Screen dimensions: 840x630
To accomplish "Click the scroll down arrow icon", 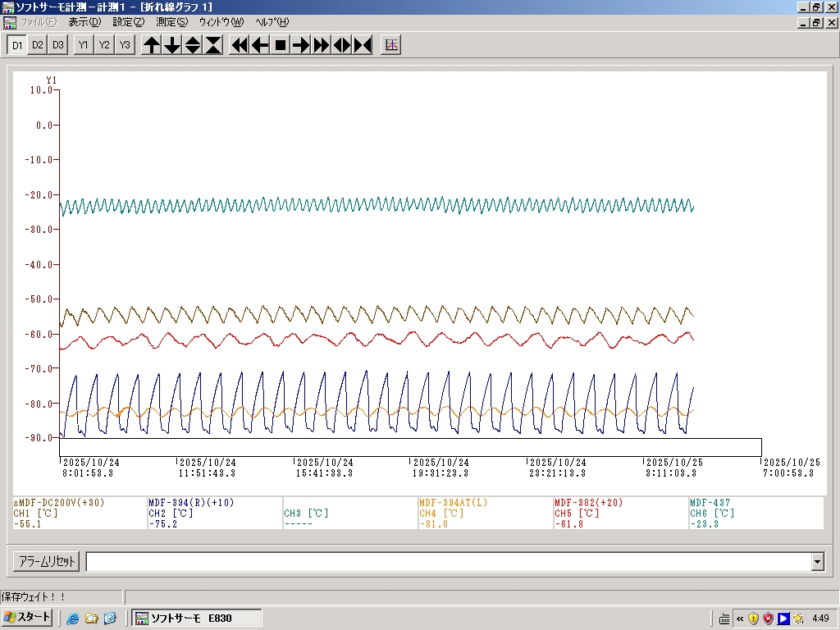I will 172,45.
